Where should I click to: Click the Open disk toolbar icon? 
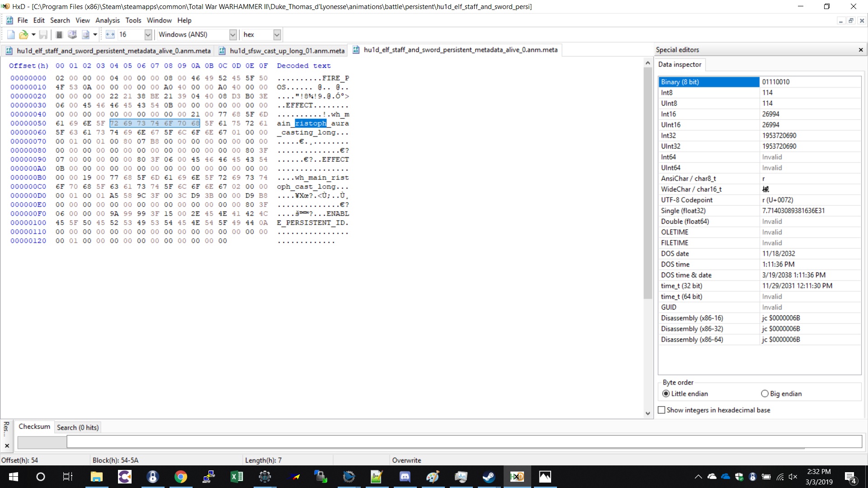point(72,35)
